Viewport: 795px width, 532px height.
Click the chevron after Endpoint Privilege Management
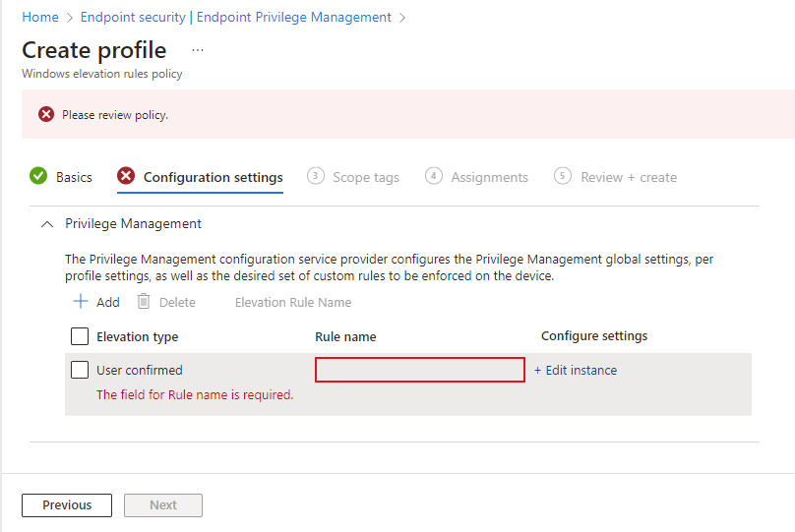[x=402, y=18]
